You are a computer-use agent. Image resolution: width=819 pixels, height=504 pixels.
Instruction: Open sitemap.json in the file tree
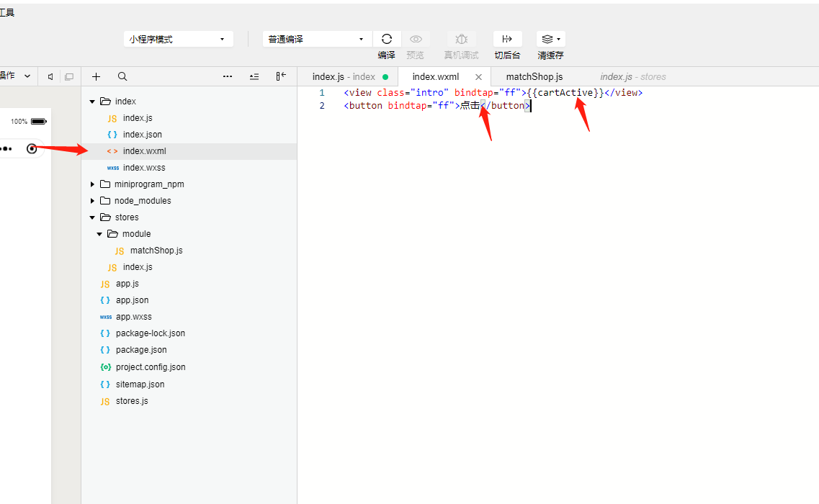140,384
